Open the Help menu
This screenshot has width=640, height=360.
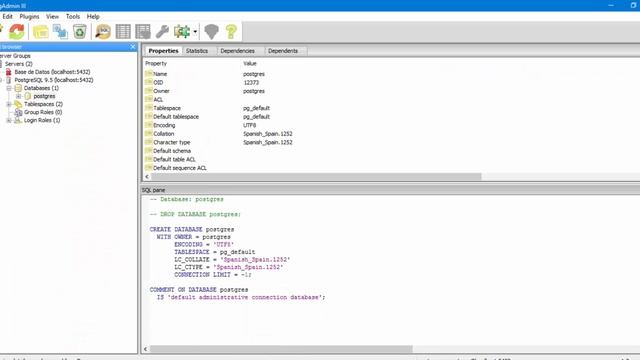[x=93, y=16]
